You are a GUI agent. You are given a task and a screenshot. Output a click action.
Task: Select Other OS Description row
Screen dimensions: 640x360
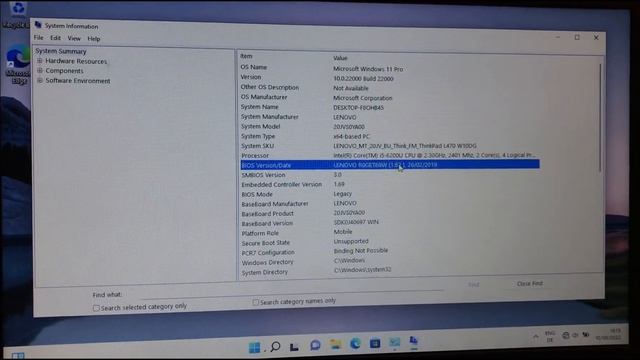390,87
